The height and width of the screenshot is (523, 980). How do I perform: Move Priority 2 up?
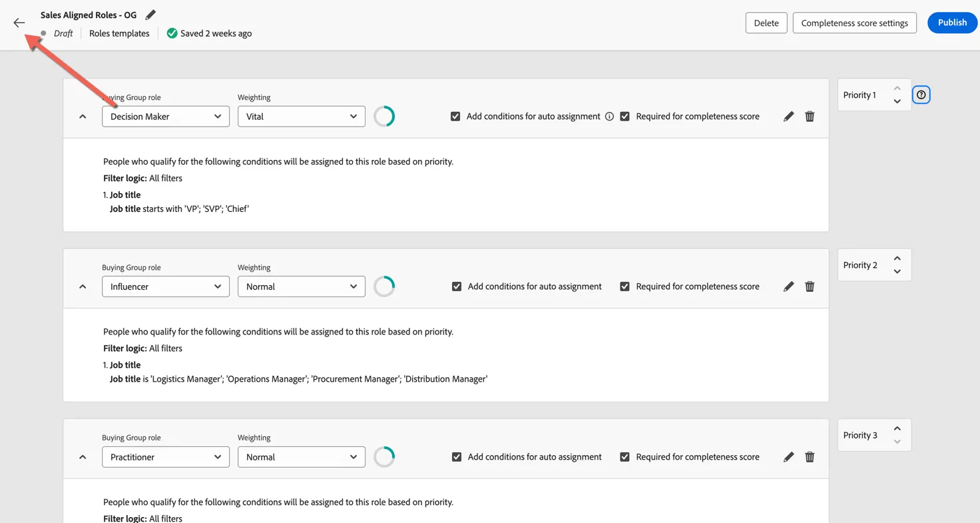coord(897,259)
